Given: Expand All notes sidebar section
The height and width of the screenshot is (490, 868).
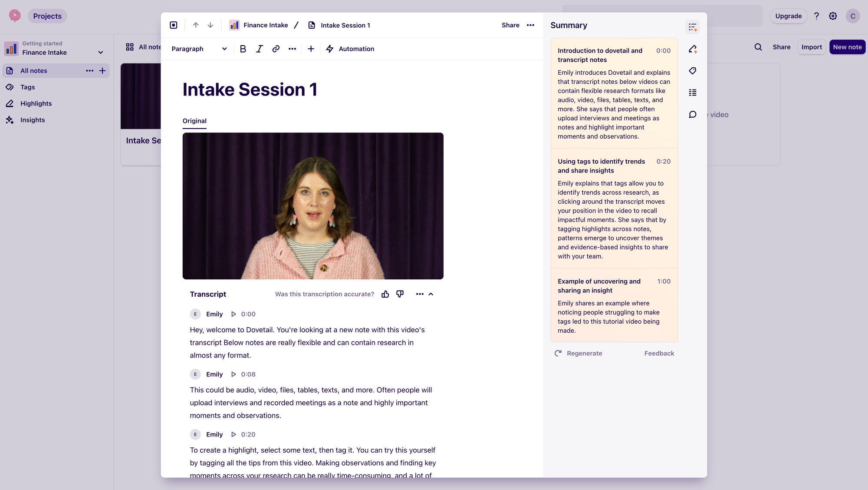Looking at the screenshot, I should (x=89, y=70).
